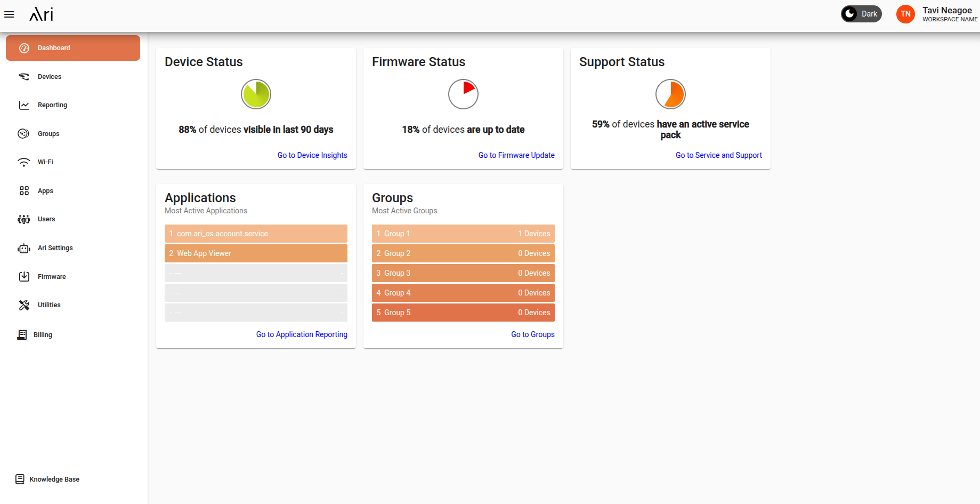The width and height of the screenshot is (980, 504).
Task: Click the Firmware Status card title
Action: [418, 62]
